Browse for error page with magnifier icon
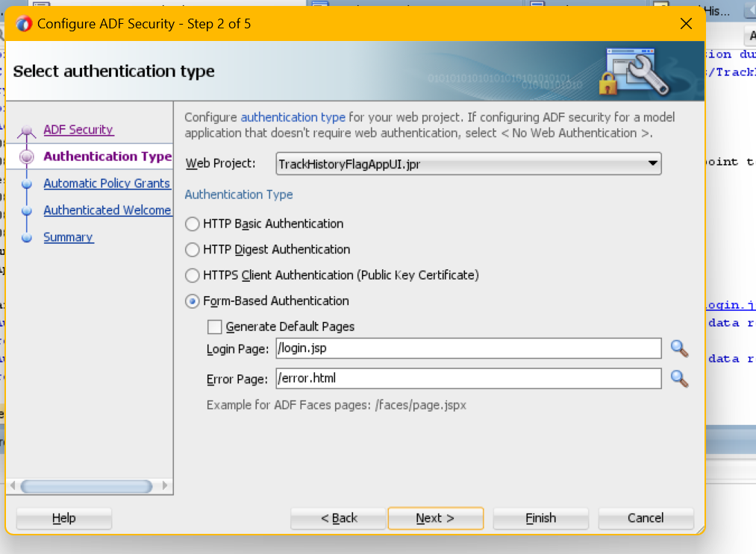Viewport: 756px width, 554px height. (679, 379)
